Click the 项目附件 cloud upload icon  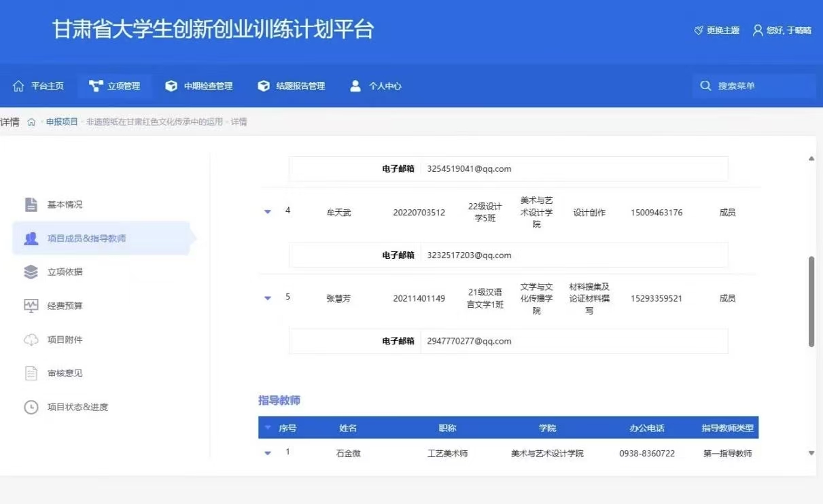(31, 340)
